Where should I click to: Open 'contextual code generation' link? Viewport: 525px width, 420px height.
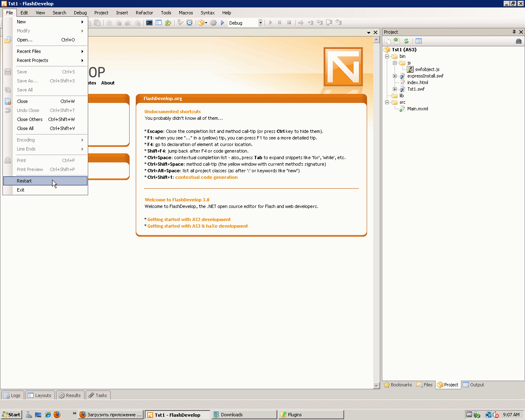click(206, 177)
